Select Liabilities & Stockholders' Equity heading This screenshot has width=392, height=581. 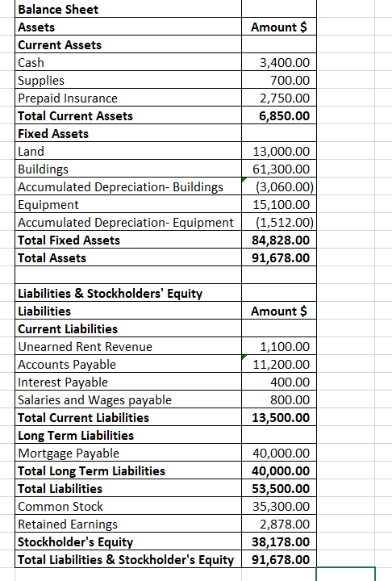pos(128,293)
